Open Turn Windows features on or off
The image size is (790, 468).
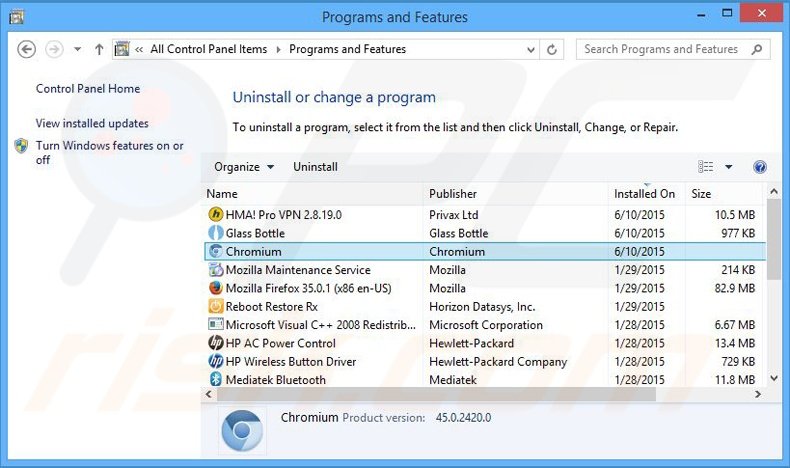(109, 153)
